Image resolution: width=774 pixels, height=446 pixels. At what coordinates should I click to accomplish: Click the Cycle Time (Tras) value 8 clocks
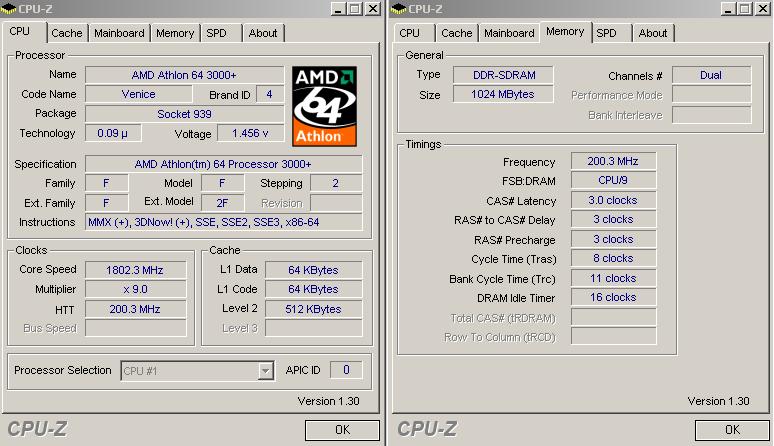pos(613,258)
